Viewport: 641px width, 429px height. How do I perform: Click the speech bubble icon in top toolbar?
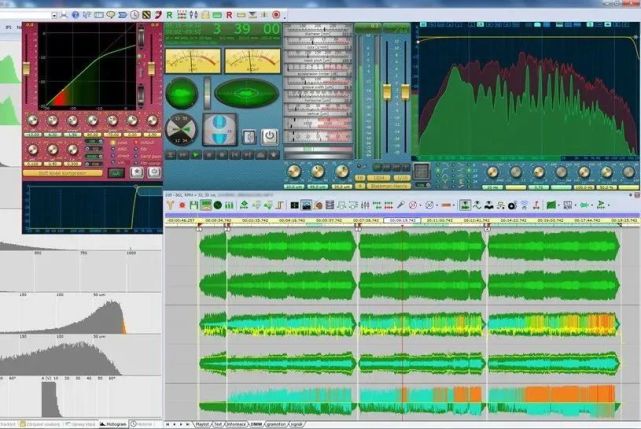point(110,15)
